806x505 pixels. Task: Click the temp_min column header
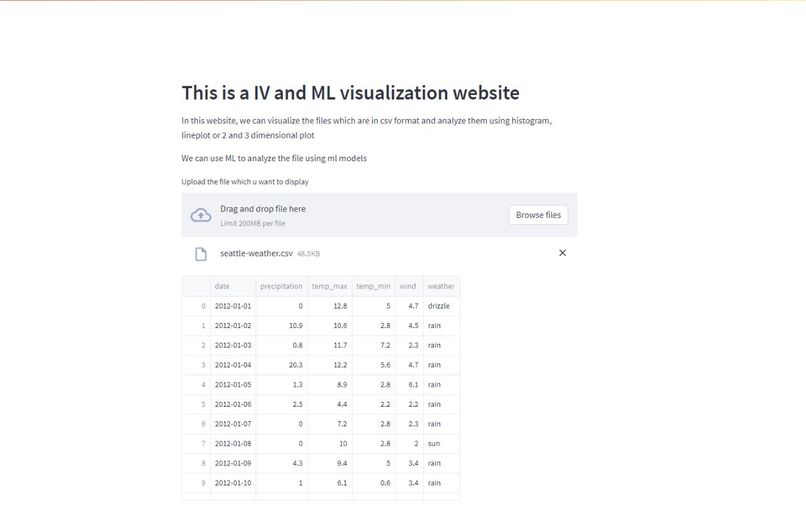click(373, 286)
